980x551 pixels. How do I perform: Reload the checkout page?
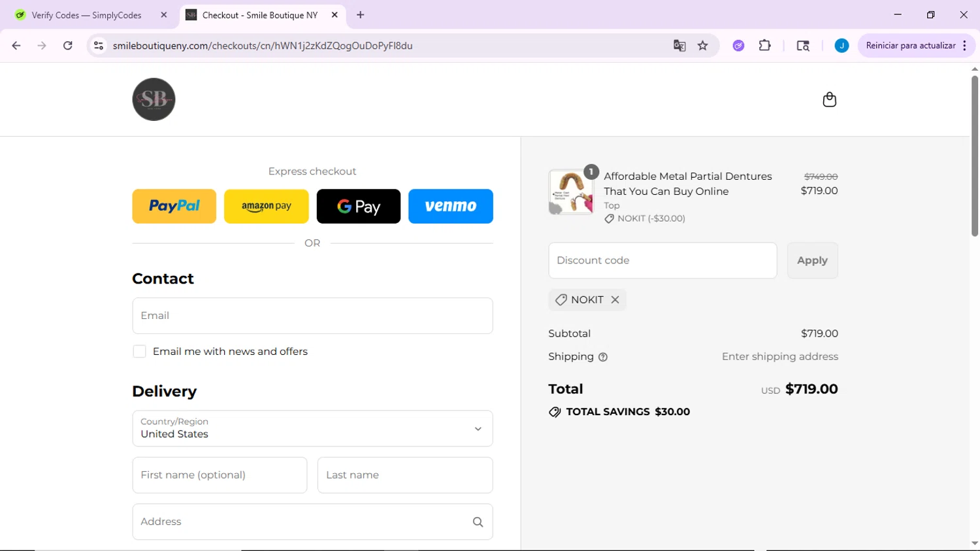[x=68, y=46]
